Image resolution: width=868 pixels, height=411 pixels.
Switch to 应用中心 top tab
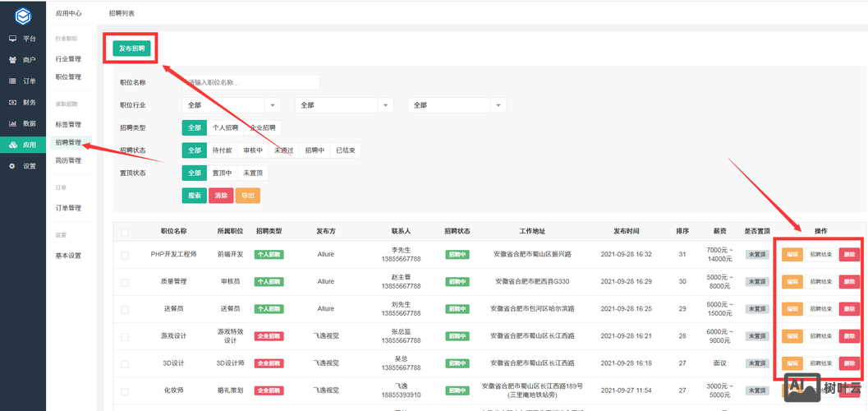69,14
